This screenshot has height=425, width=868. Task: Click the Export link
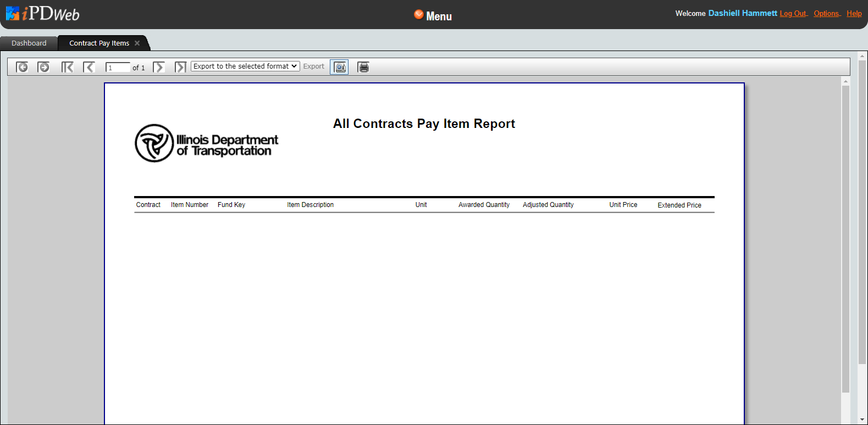[x=314, y=66]
